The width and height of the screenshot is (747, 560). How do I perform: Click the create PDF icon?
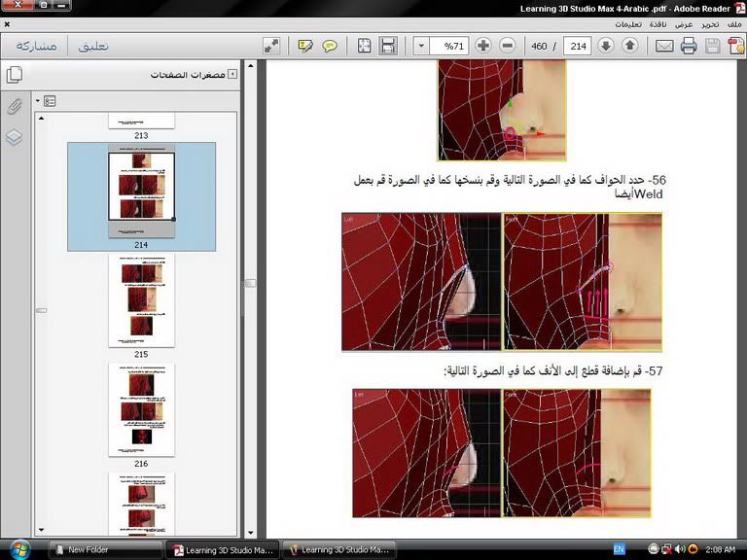(x=736, y=47)
